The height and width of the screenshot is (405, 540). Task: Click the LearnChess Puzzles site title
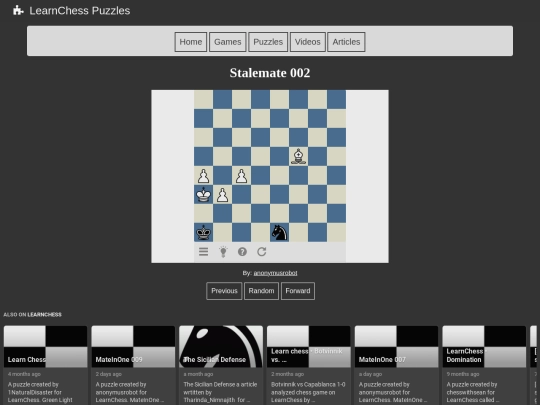click(80, 11)
